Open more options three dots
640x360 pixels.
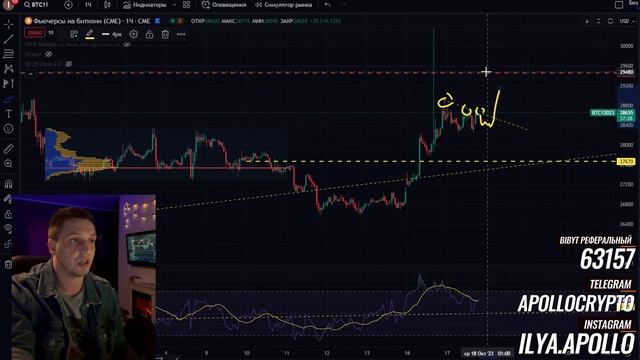181,34
